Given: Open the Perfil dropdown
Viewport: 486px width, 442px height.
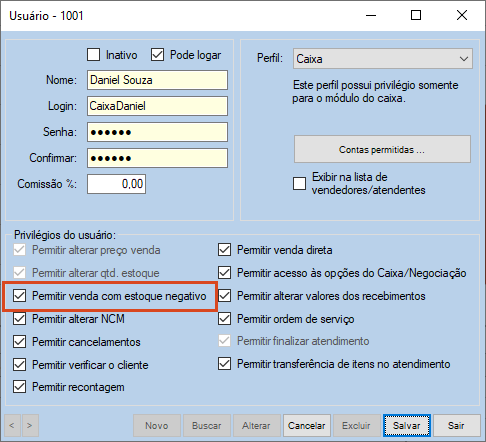Looking at the screenshot, I should [x=383, y=59].
